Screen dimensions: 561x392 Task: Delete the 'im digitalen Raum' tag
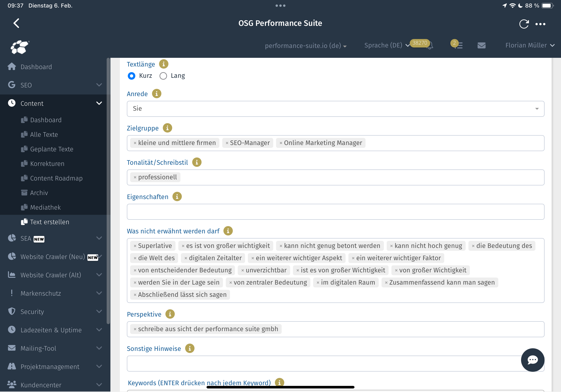coord(318,282)
